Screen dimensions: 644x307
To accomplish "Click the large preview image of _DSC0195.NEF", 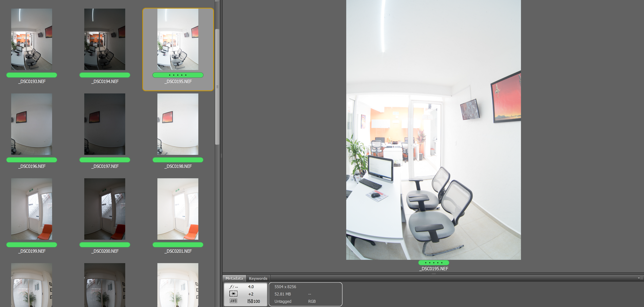I will (433, 130).
